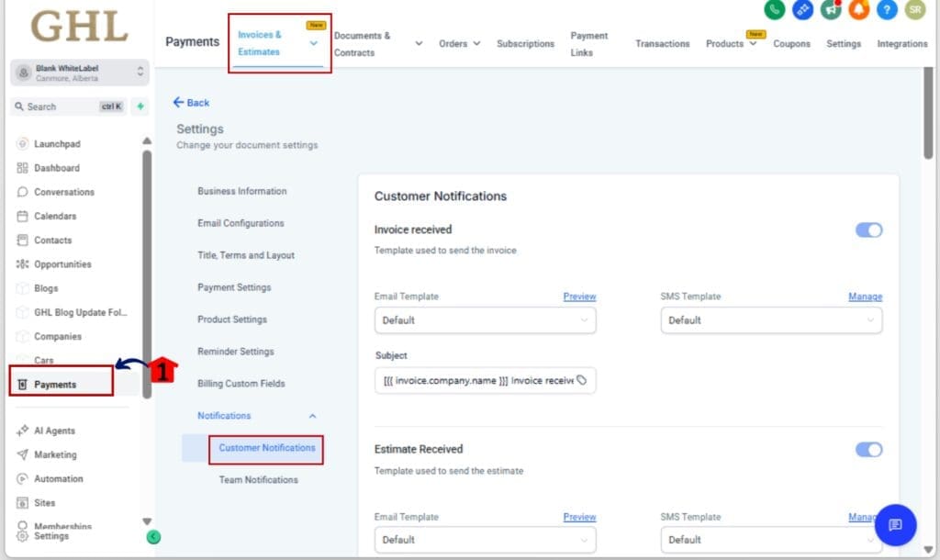Image resolution: width=940 pixels, height=560 pixels.
Task: Open the Subscriptions tab
Action: pos(525,43)
